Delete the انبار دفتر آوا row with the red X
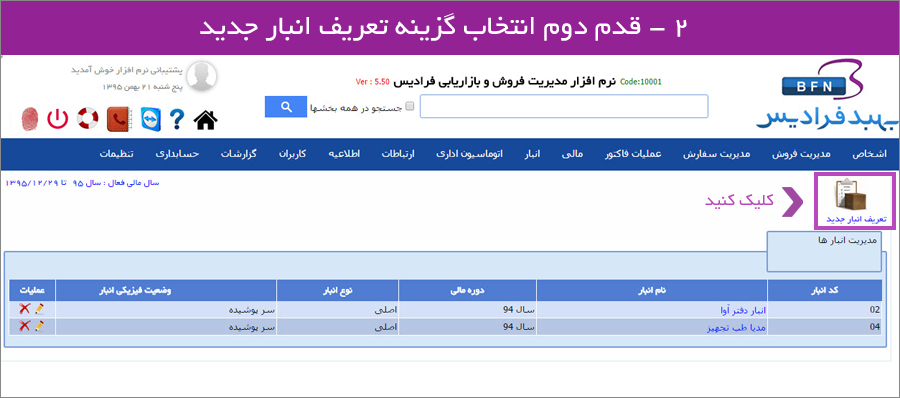 pos(24,309)
